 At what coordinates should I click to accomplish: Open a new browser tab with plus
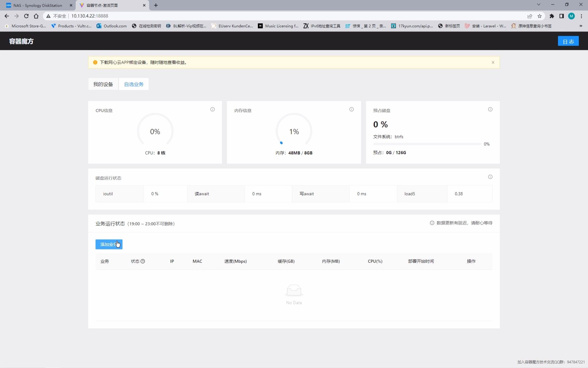pyautogui.click(x=156, y=5)
